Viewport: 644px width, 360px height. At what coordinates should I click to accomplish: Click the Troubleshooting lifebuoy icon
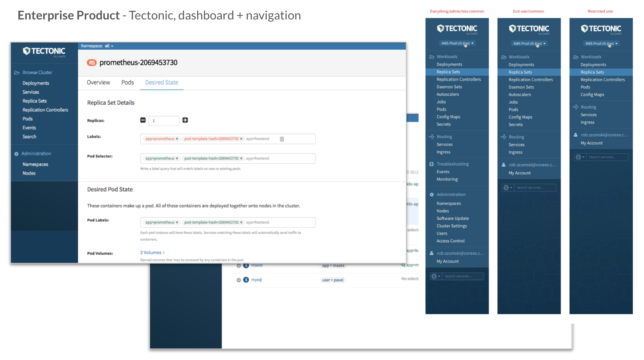[431, 164]
